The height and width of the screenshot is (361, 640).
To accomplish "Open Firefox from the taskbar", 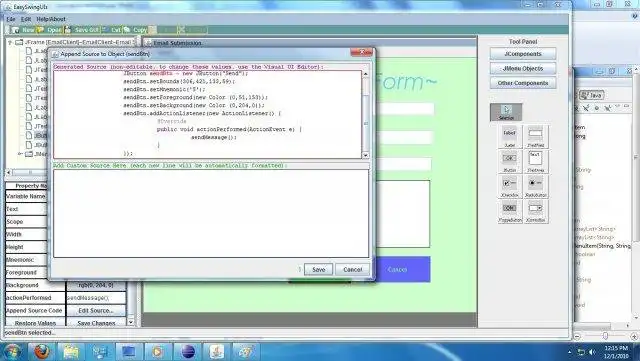I will click(x=41, y=351).
